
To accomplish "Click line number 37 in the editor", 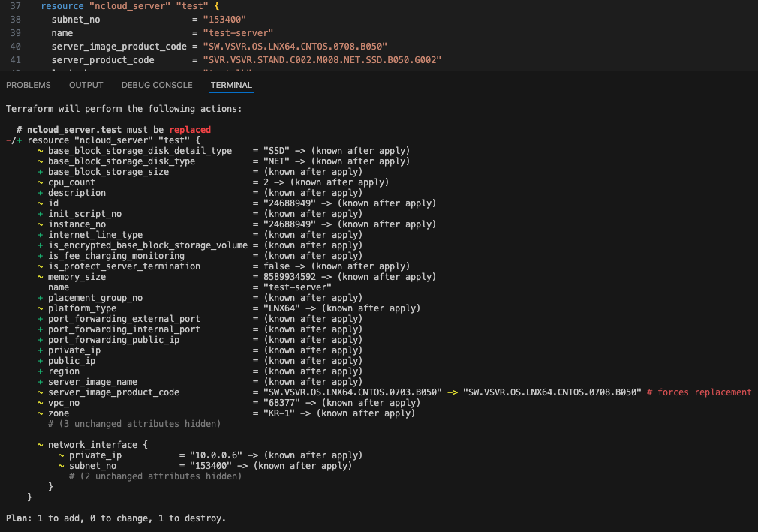I will click(x=16, y=6).
